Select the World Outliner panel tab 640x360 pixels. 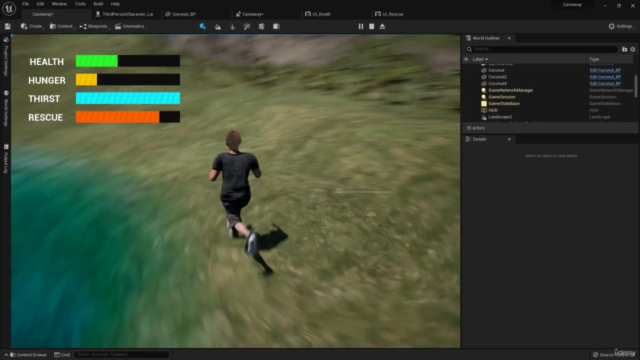click(x=486, y=38)
